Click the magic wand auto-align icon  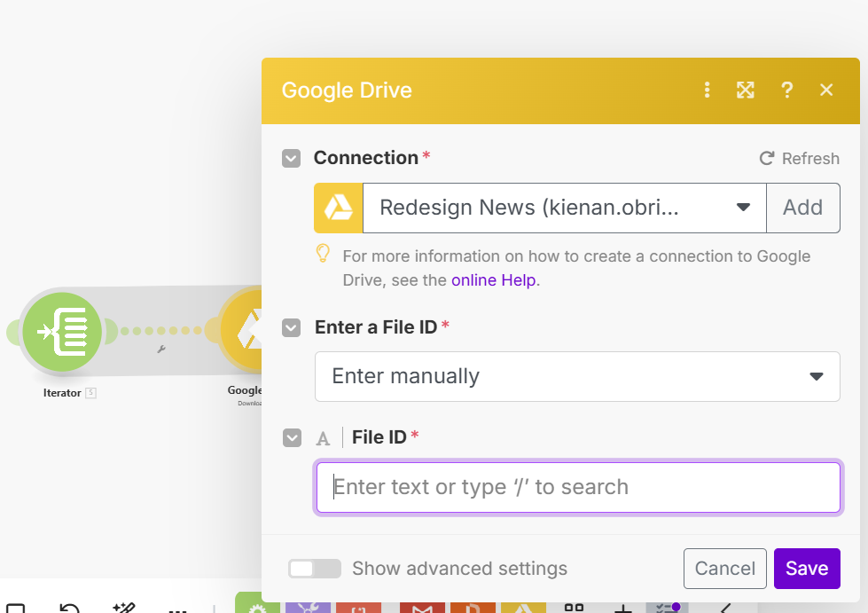(123, 608)
